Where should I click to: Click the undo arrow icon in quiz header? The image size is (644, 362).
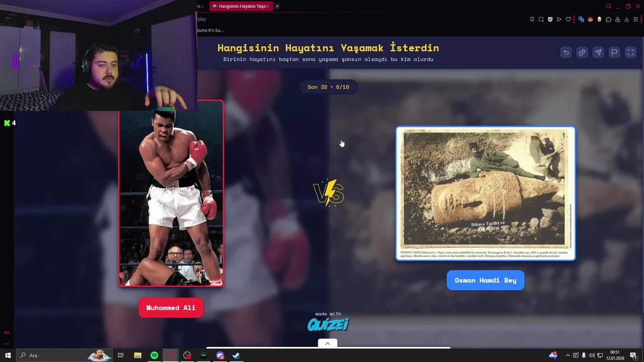(566, 52)
